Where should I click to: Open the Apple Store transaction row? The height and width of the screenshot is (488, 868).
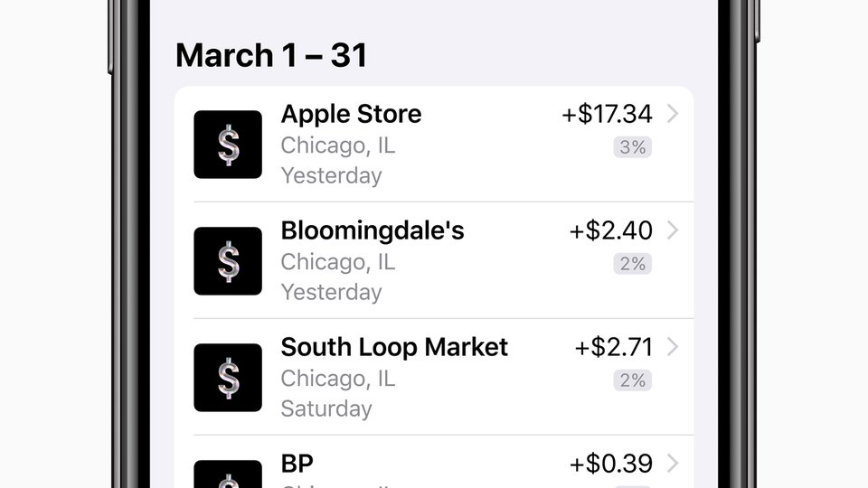point(434,144)
